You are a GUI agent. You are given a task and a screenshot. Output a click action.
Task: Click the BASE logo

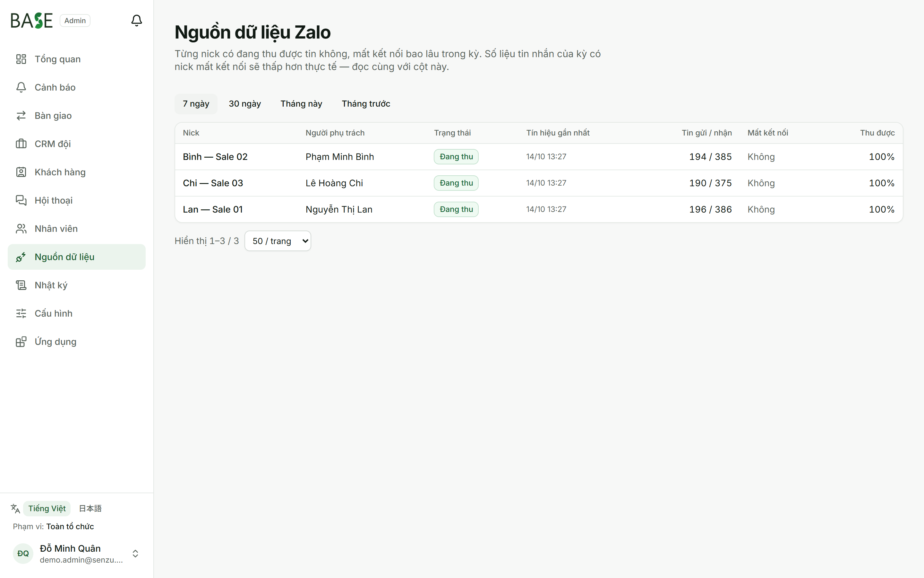[31, 21]
